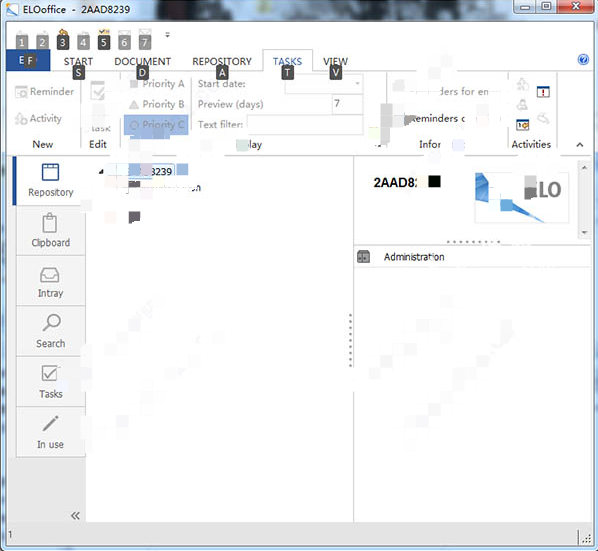Toggle the Priority A filter
Viewport: 598px width, 551px height.
pos(157,84)
